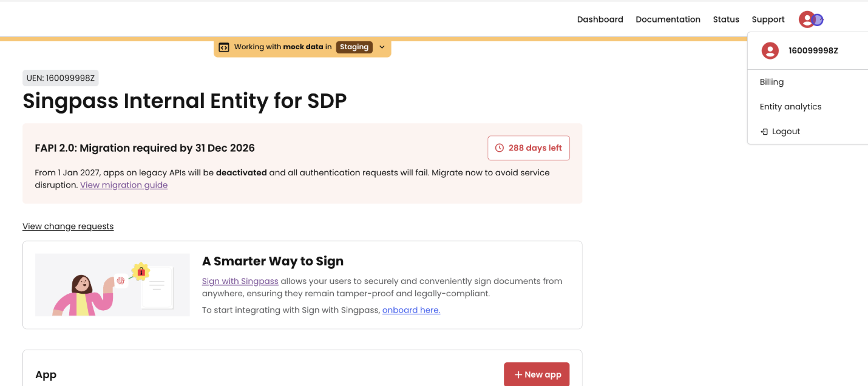868x386 pixels.
Task: Click the onboard here link
Action: click(411, 310)
